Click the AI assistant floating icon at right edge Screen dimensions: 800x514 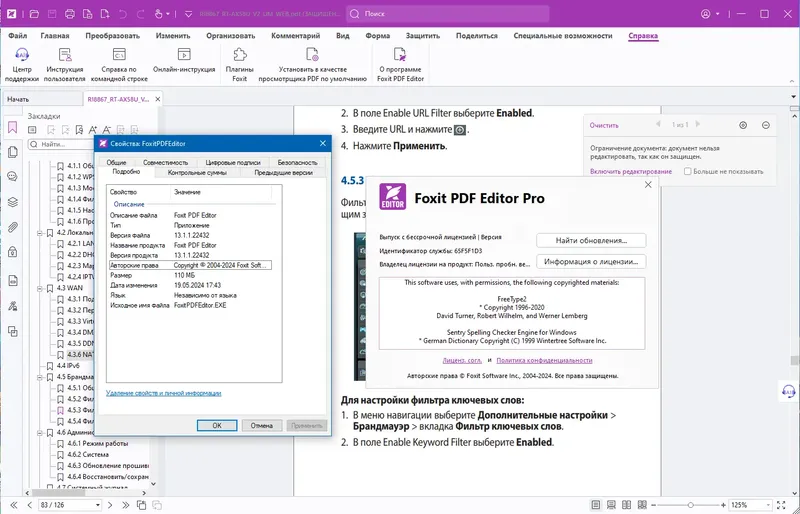[x=789, y=391]
